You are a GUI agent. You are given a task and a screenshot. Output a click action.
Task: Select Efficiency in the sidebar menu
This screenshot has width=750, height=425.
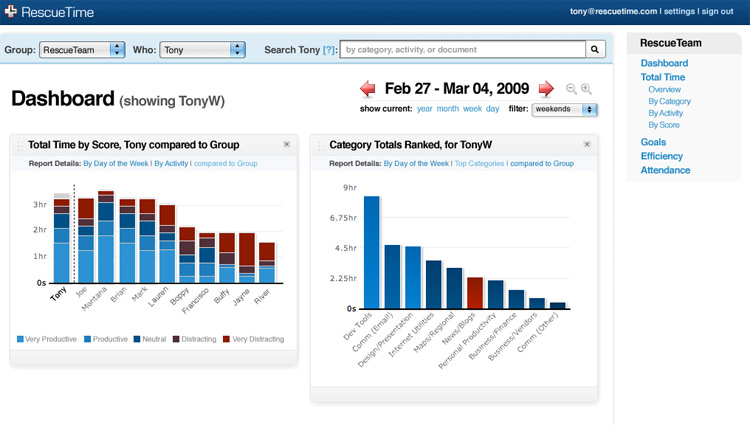662,156
